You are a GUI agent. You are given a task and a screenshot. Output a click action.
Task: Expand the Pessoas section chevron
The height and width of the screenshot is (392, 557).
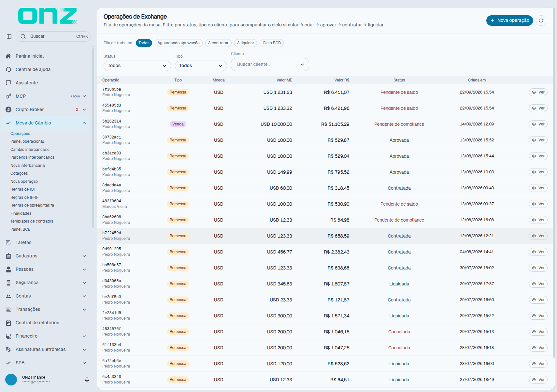(x=84, y=269)
